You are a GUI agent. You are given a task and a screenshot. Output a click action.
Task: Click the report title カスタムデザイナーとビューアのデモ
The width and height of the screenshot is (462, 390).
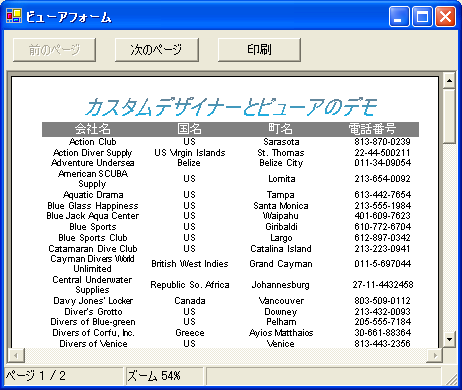pyautogui.click(x=231, y=107)
